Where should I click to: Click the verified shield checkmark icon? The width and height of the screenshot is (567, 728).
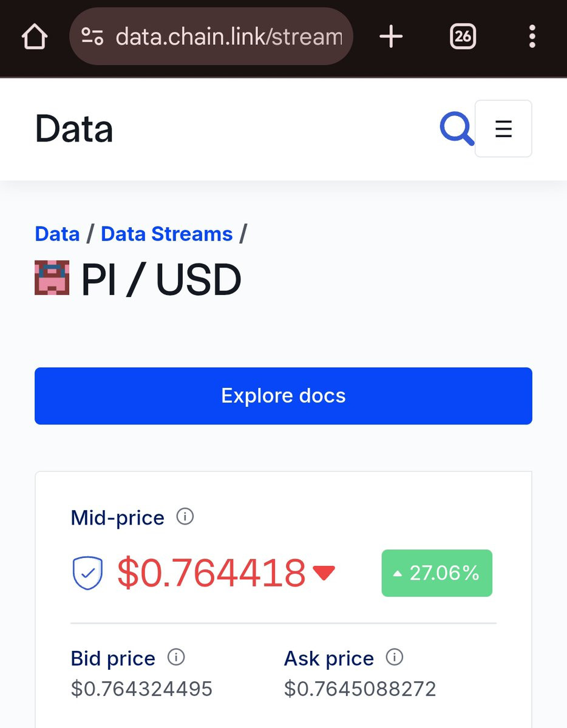pyautogui.click(x=87, y=573)
